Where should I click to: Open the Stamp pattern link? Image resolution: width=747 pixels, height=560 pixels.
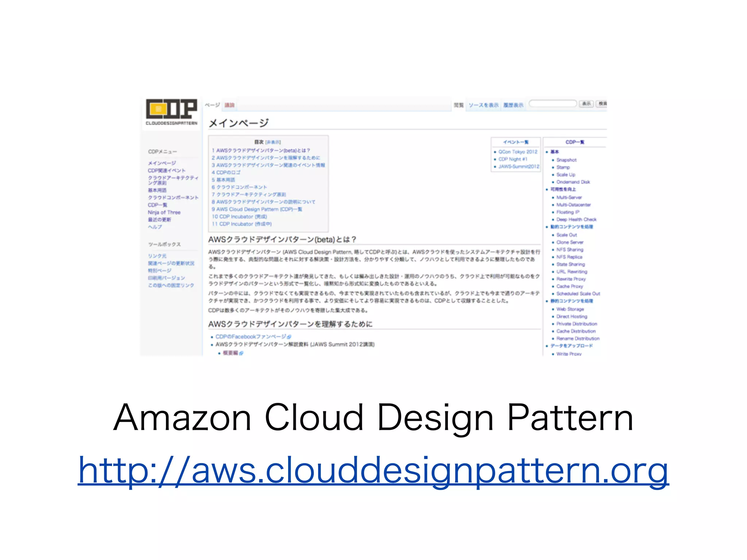563,167
